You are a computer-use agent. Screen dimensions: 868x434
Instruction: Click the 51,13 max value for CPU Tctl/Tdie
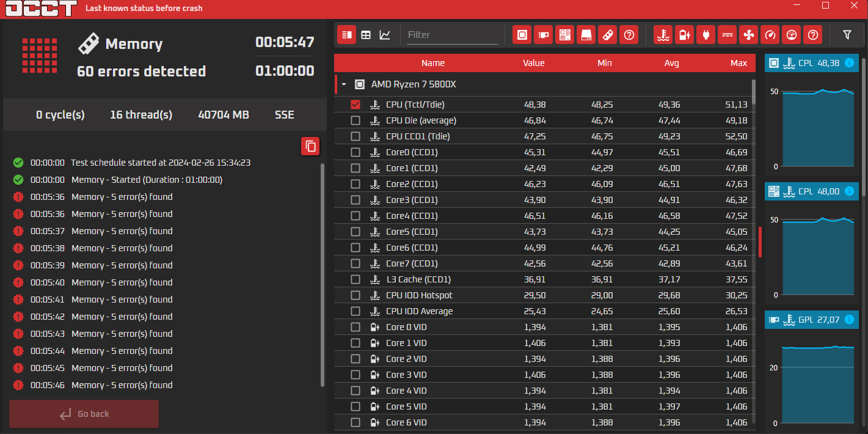click(x=736, y=105)
